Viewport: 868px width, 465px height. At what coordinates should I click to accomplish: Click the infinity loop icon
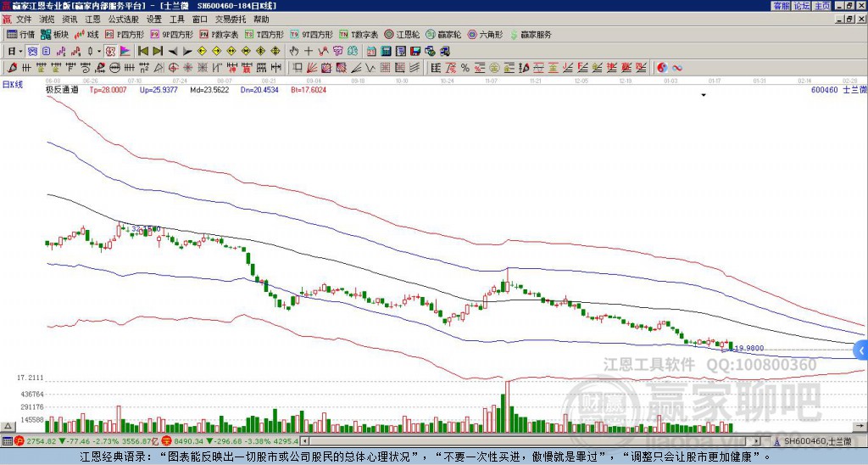(676, 68)
